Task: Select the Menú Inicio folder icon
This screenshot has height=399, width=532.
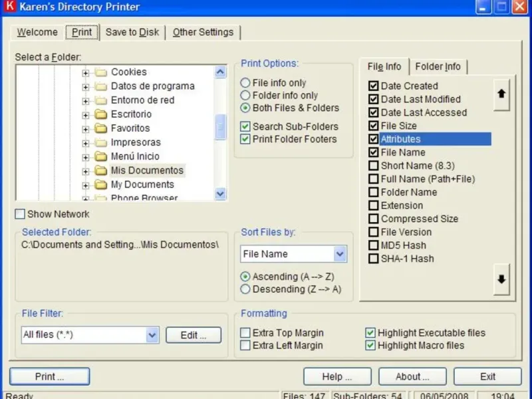Action: (101, 156)
